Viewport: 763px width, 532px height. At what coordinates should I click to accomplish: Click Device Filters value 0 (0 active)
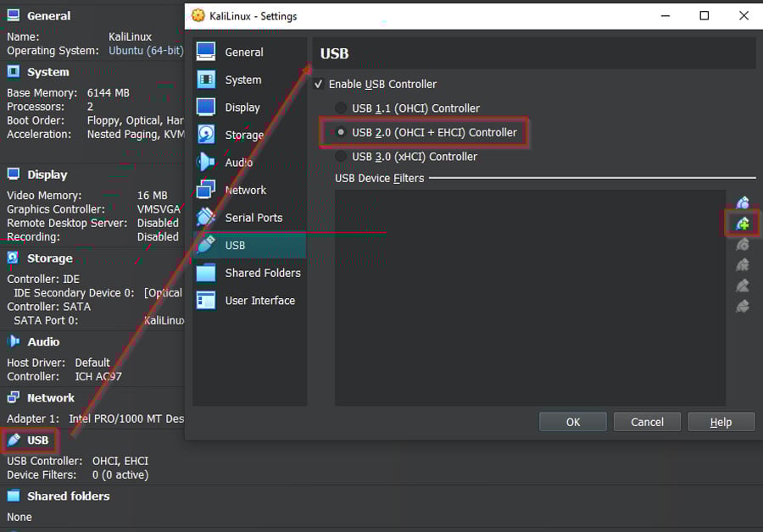tap(120, 474)
